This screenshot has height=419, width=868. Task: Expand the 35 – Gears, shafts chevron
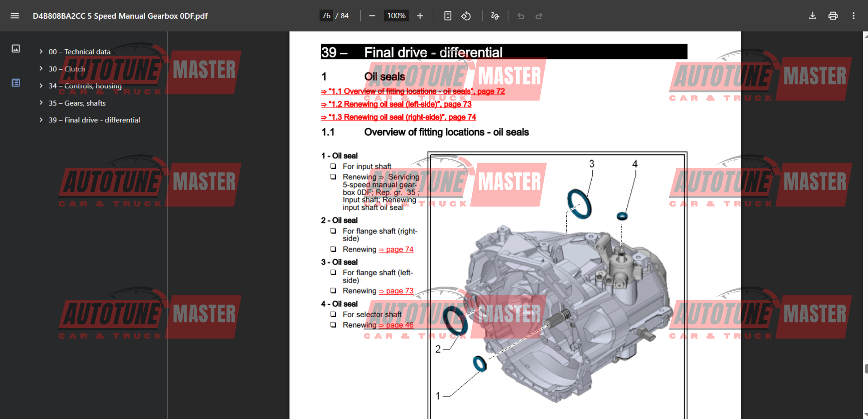(x=41, y=103)
